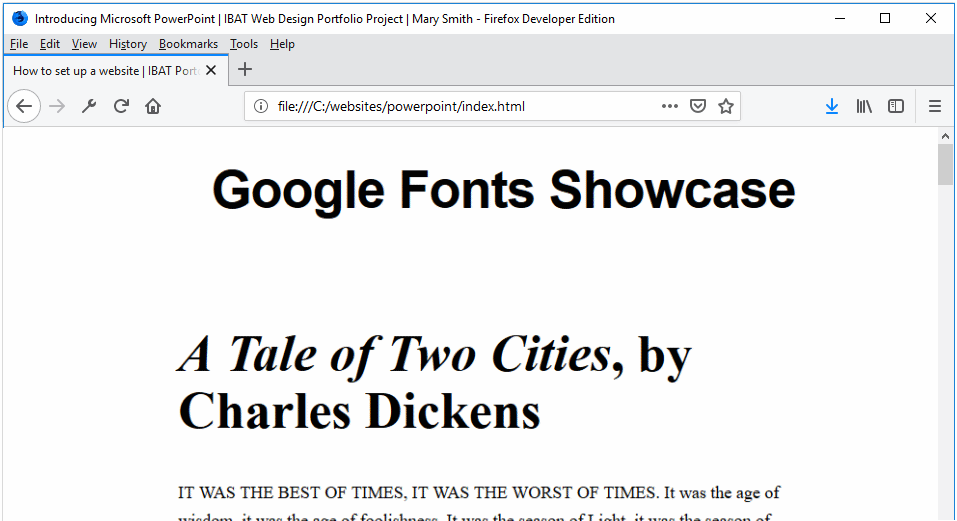957x521 pixels.
Task: Click paragraph text 'IT WAS THE BEST OF TIMES'
Action: [x=291, y=492]
